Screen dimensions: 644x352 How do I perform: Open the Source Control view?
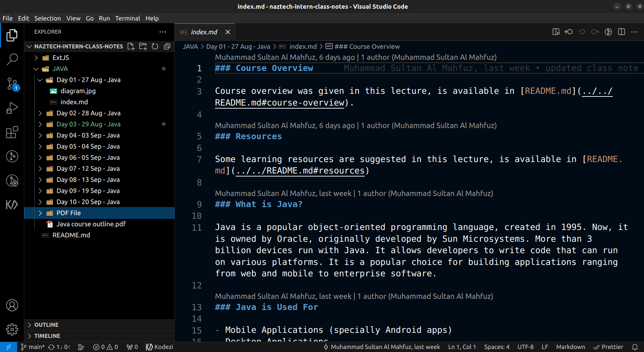click(x=12, y=84)
